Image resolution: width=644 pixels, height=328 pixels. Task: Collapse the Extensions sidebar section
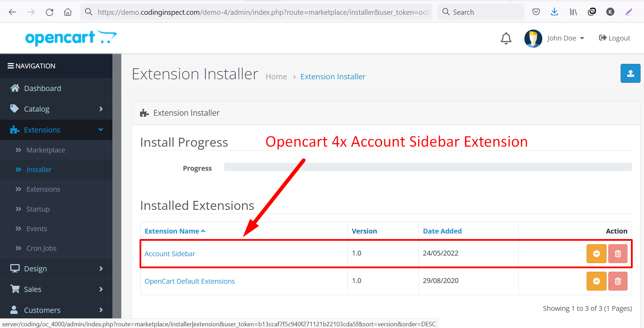[56, 130]
